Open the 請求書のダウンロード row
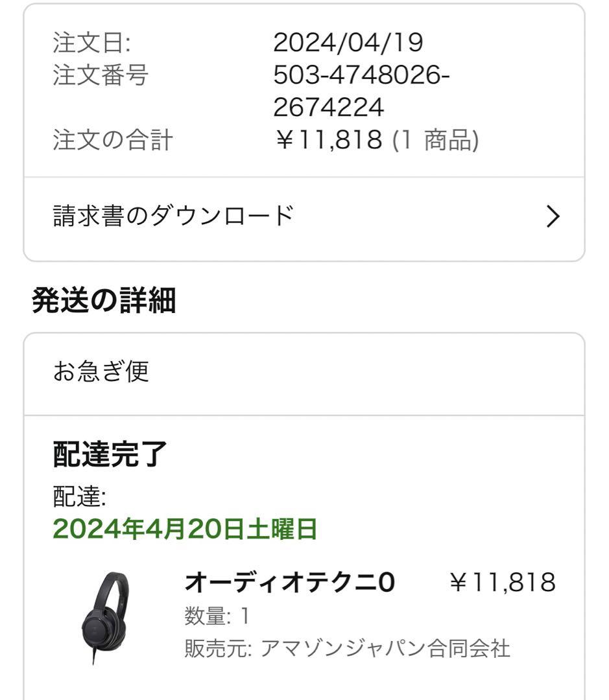Image resolution: width=609 pixels, height=700 pixels. tap(304, 217)
